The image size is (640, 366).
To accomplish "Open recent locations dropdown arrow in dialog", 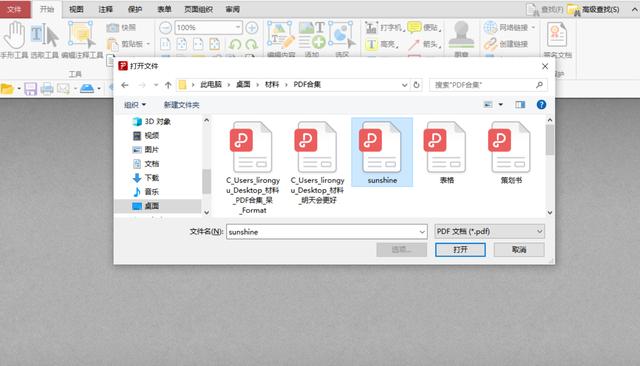I will 156,85.
